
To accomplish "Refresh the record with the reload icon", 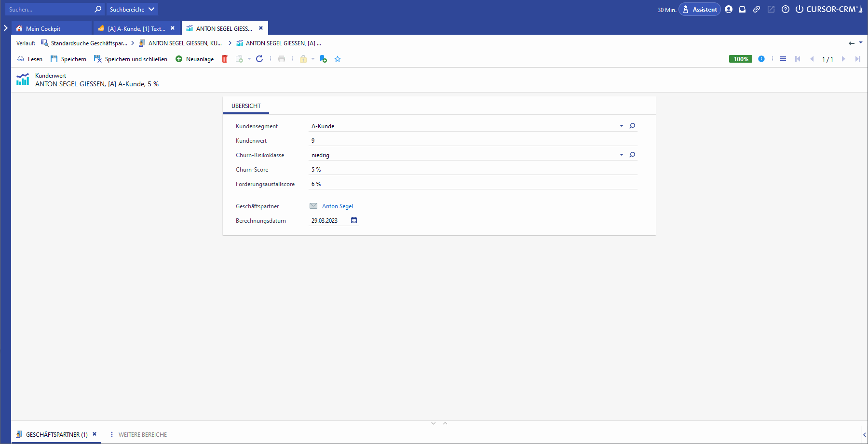I will coord(259,59).
